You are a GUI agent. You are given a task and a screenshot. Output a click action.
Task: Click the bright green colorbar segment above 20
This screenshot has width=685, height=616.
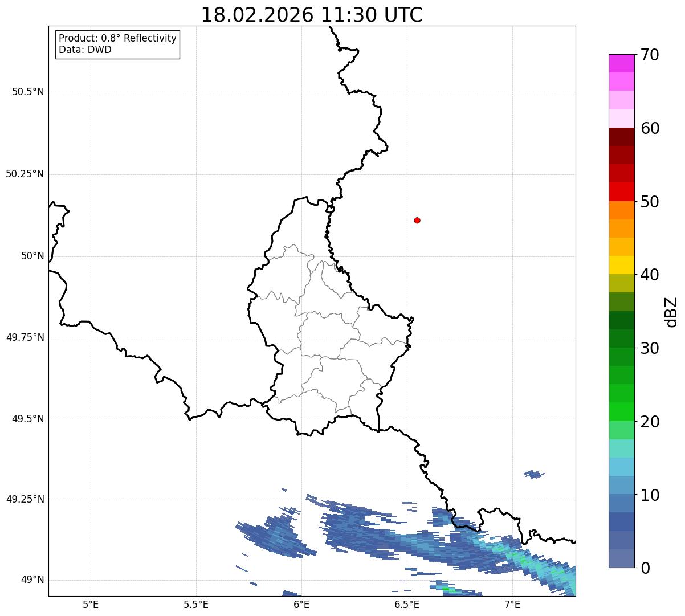[x=621, y=412]
